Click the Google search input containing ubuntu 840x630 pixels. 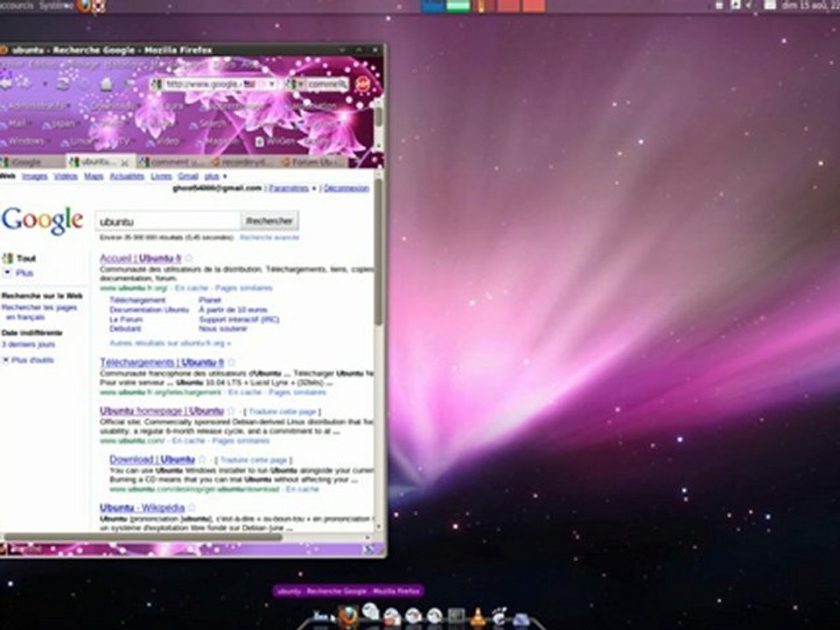click(x=168, y=220)
